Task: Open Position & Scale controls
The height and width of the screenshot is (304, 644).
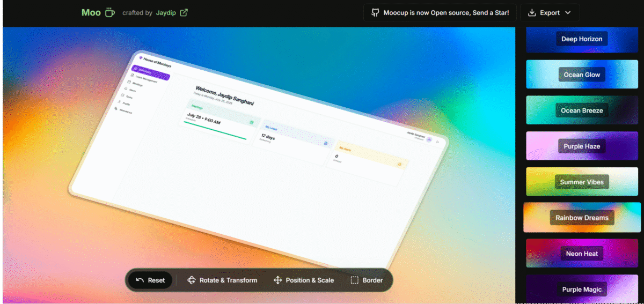Action: (x=304, y=280)
